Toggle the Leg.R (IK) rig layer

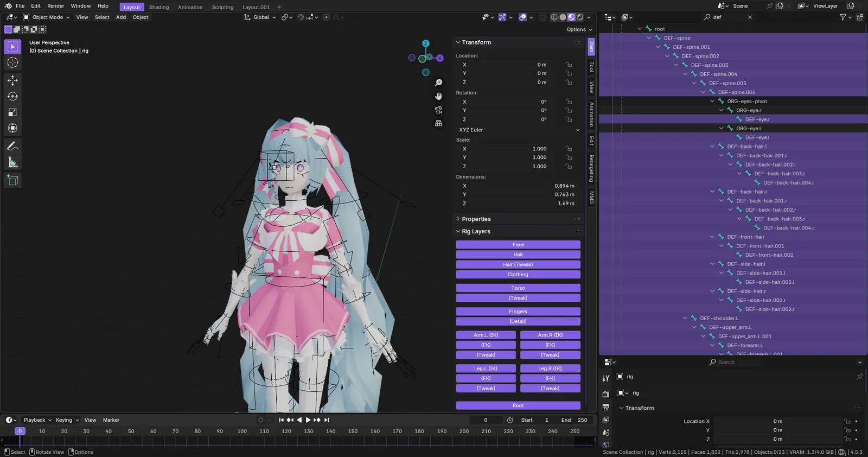point(550,369)
